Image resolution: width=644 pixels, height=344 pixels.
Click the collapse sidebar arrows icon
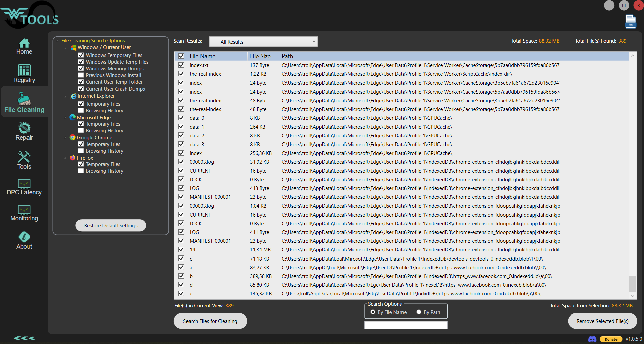point(24,338)
